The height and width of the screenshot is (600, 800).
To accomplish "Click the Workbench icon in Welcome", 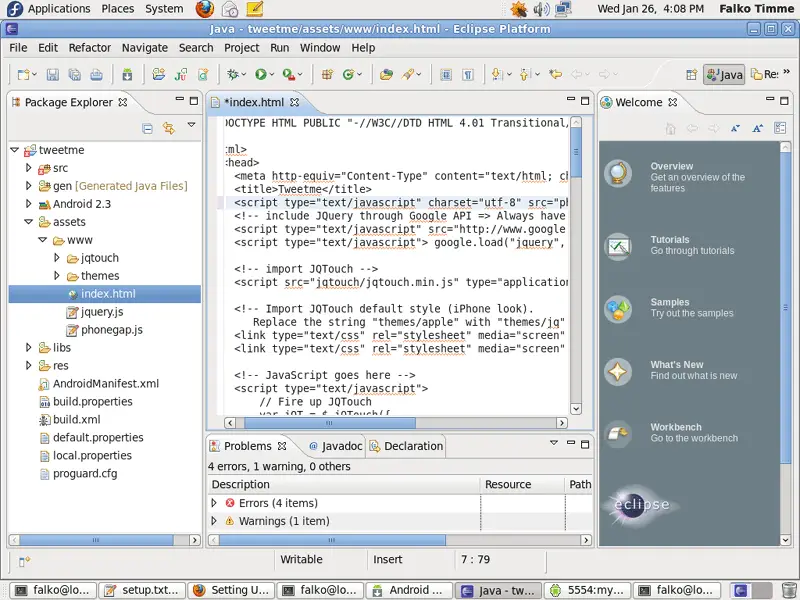I will [x=618, y=434].
